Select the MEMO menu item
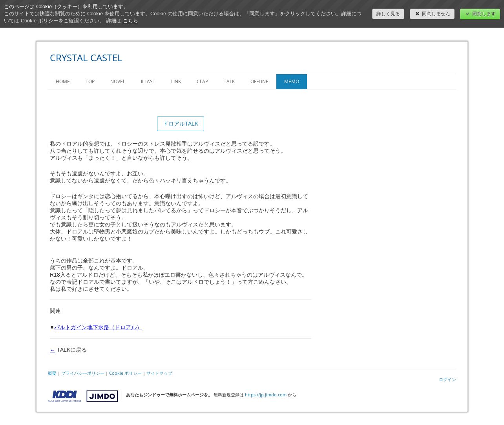Image resolution: width=504 pixels, height=425 pixels. (x=292, y=82)
